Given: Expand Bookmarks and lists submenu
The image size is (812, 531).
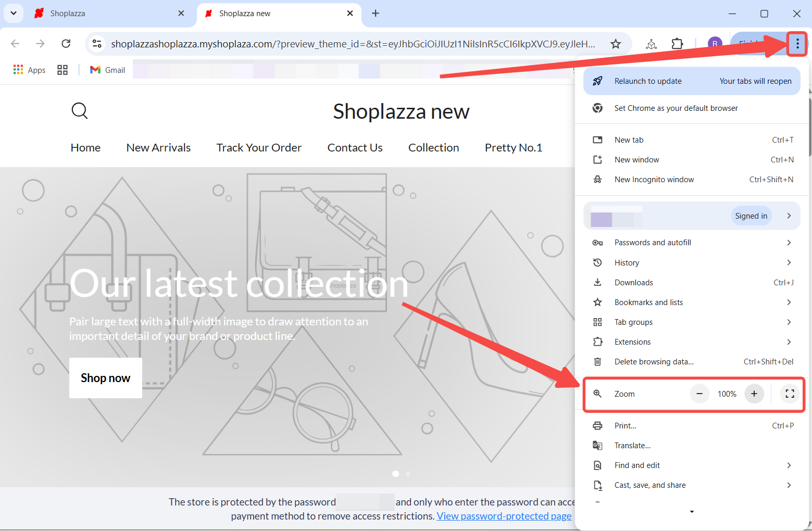Looking at the screenshot, I should click(692, 302).
